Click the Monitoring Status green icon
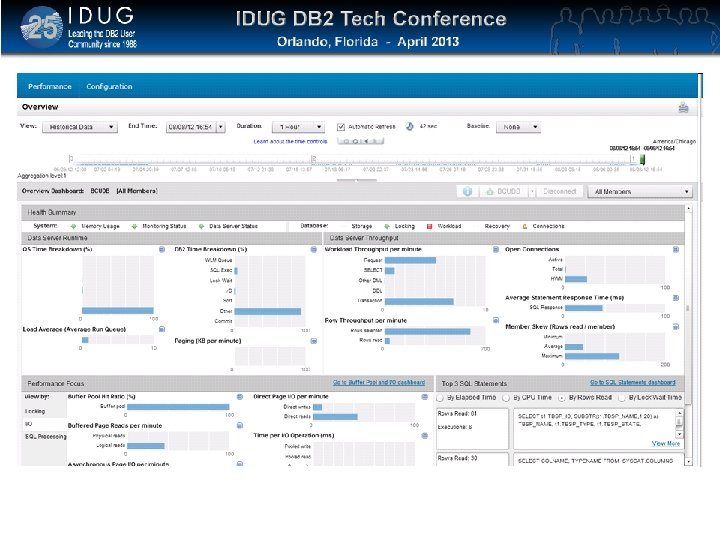The height and width of the screenshot is (540, 720). [x=134, y=226]
